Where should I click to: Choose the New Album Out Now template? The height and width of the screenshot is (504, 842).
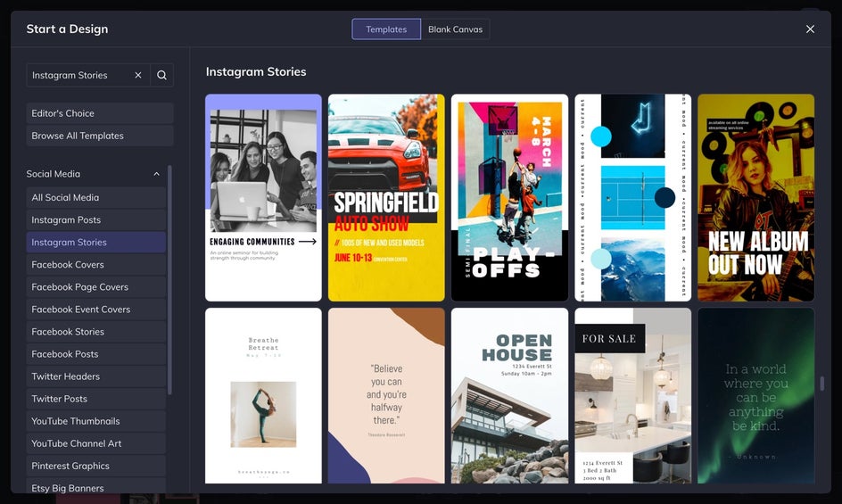tap(755, 198)
